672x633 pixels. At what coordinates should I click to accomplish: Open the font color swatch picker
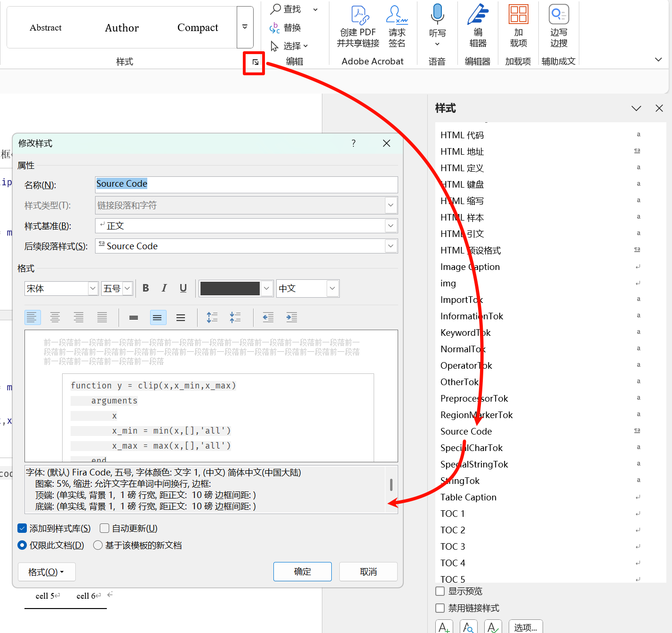(x=266, y=288)
